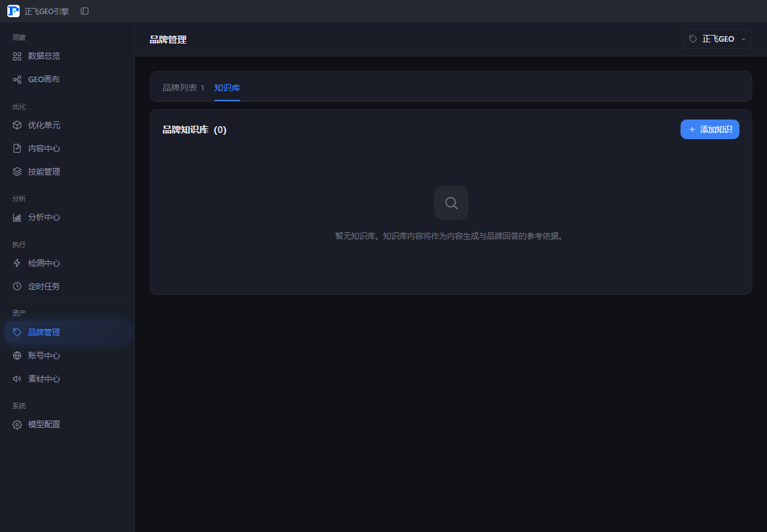Click the empty-state search magnifier icon
The width and height of the screenshot is (767, 532).
tap(451, 203)
